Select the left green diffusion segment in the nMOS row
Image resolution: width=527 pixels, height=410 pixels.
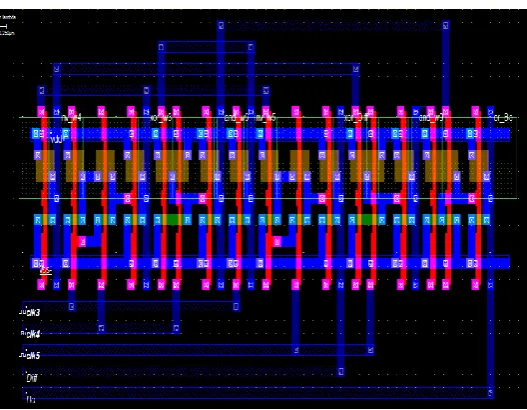click(172, 220)
